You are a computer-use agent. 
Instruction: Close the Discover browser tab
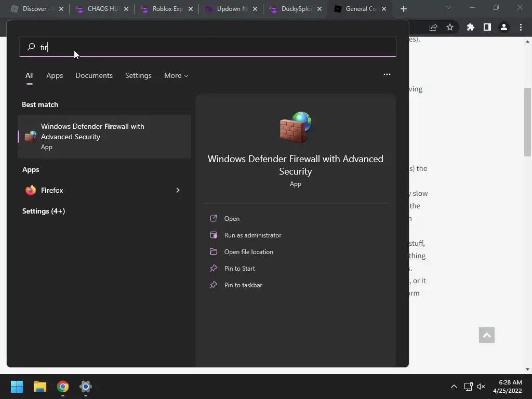pos(61,9)
